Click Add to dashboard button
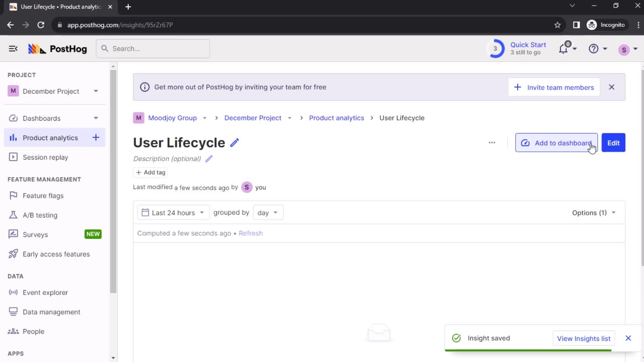 (x=557, y=143)
